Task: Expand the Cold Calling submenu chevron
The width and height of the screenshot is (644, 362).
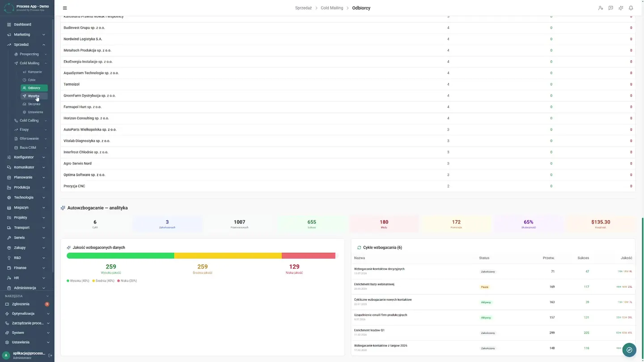Action: 46,121
